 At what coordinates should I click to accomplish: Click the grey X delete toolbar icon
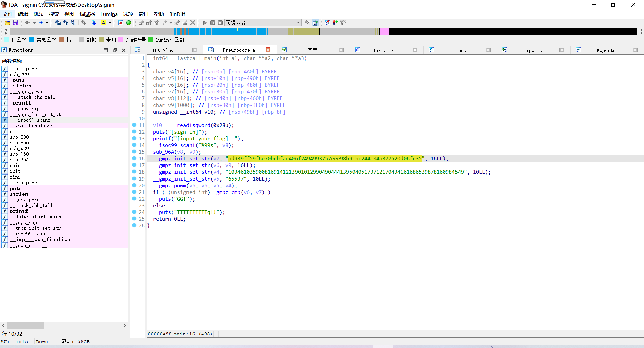point(193,23)
